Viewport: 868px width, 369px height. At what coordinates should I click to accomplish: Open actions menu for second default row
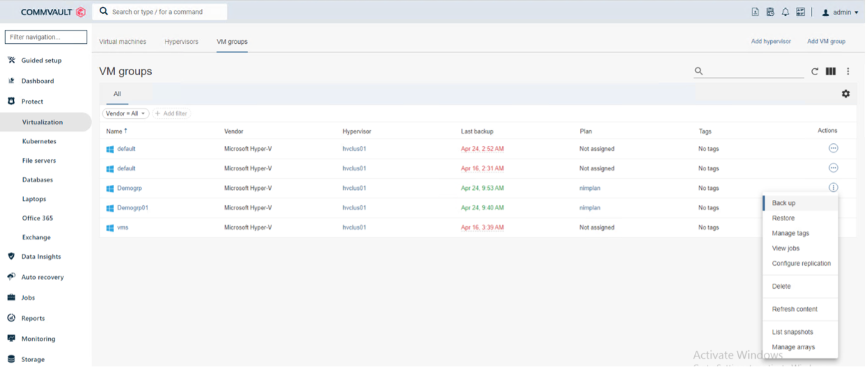pos(833,168)
